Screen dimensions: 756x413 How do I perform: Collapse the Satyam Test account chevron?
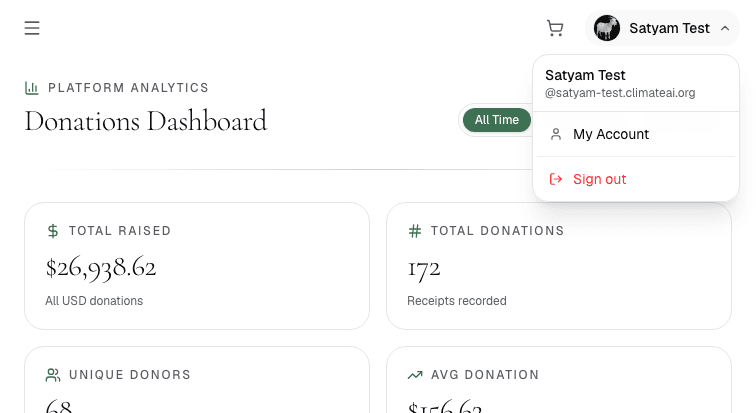725,28
